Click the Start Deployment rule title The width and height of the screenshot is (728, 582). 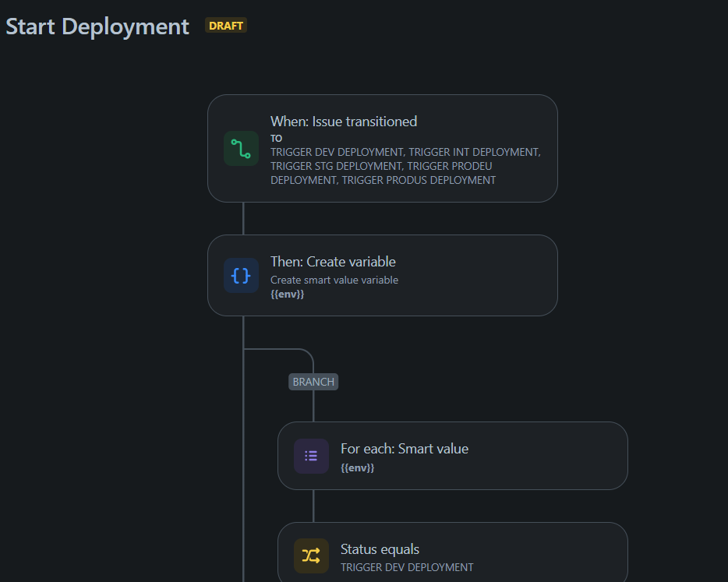tap(97, 26)
